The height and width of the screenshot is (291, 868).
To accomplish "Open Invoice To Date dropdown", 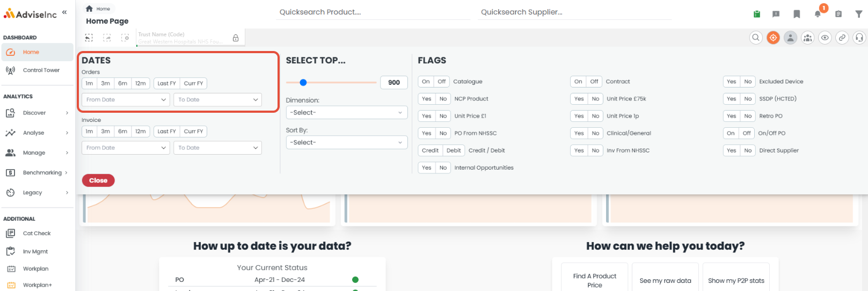I will (x=217, y=148).
